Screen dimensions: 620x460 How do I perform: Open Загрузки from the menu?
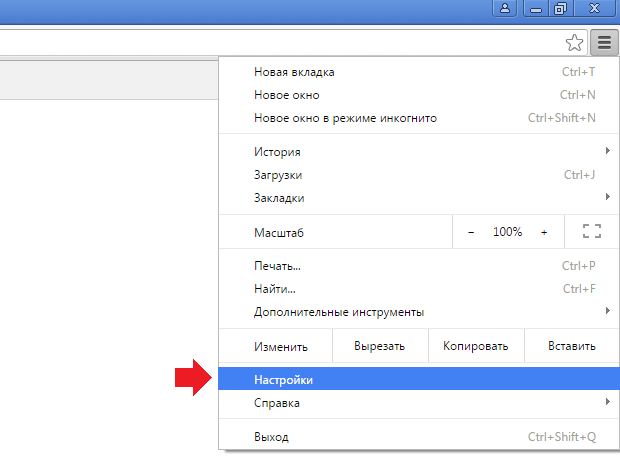[x=419, y=175]
